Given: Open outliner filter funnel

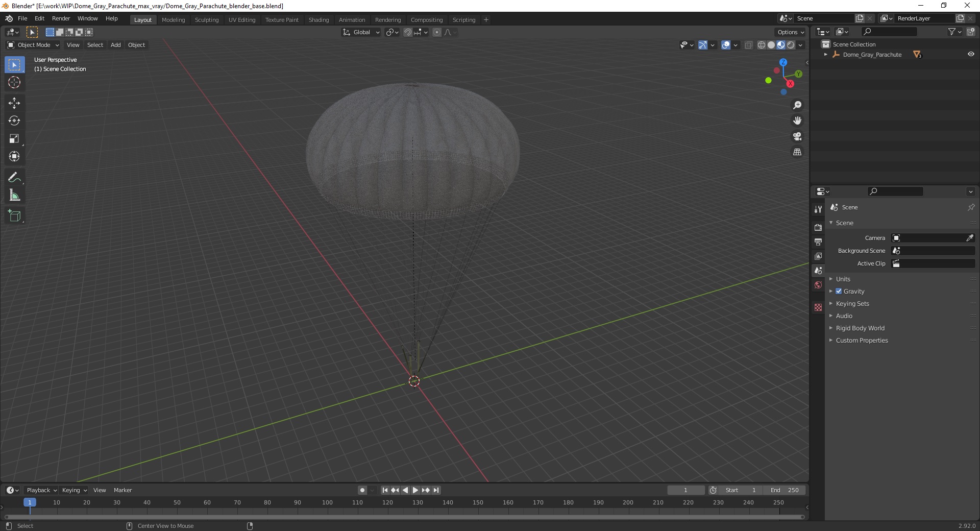Looking at the screenshot, I should [952, 32].
